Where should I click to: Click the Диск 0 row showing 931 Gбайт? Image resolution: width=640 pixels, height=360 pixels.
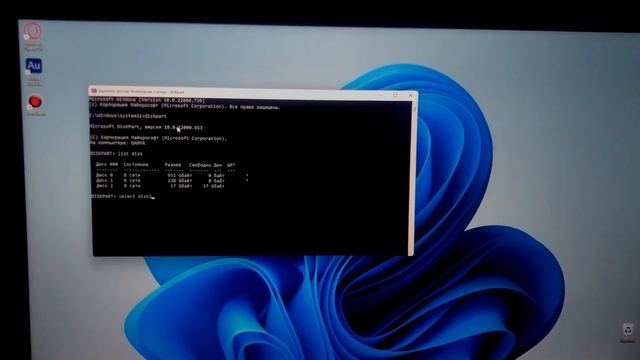click(x=172, y=175)
